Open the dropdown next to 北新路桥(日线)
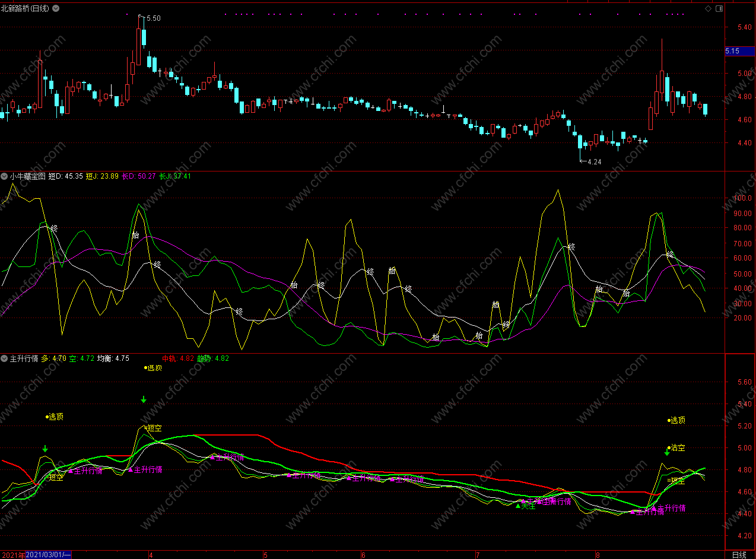The height and width of the screenshot is (559, 756). coord(56,8)
